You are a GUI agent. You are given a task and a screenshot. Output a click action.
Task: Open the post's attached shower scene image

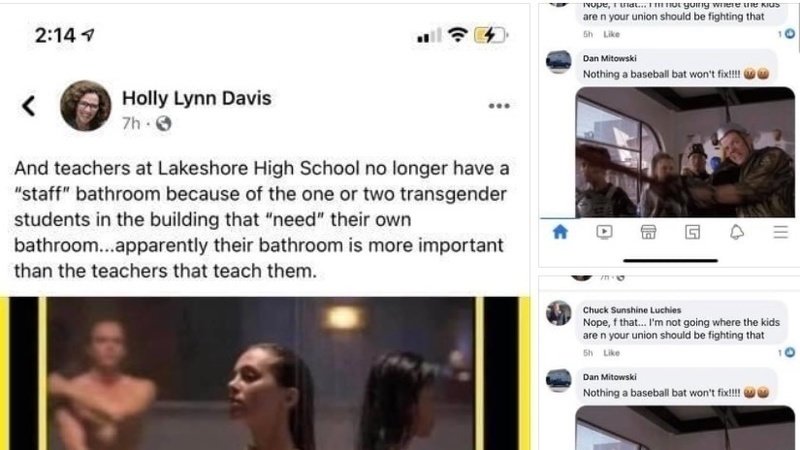pyautogui.click(x=265, y=373)
